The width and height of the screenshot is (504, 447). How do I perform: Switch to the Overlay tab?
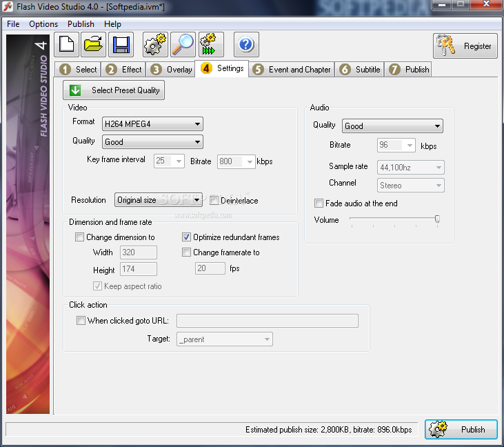point(171,70)
